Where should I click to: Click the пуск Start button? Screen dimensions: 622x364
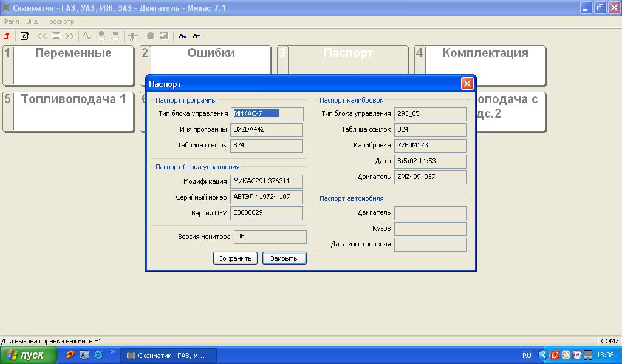point(29,356)
